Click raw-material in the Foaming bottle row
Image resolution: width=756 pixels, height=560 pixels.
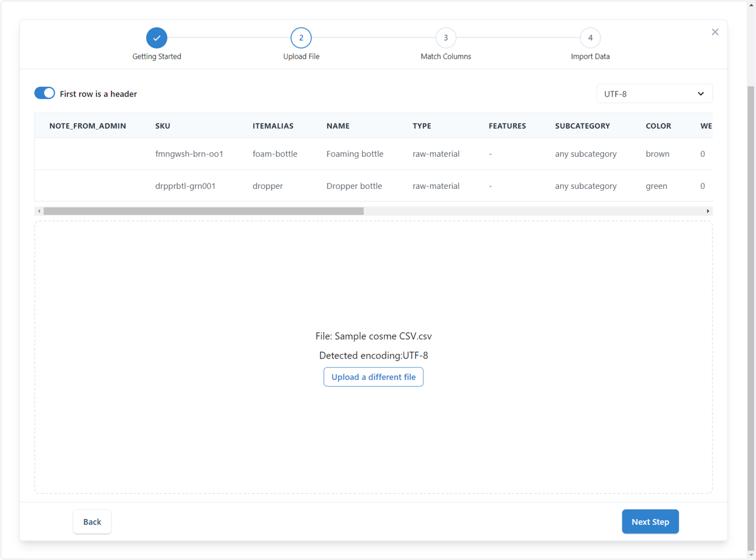pos(436,154)
